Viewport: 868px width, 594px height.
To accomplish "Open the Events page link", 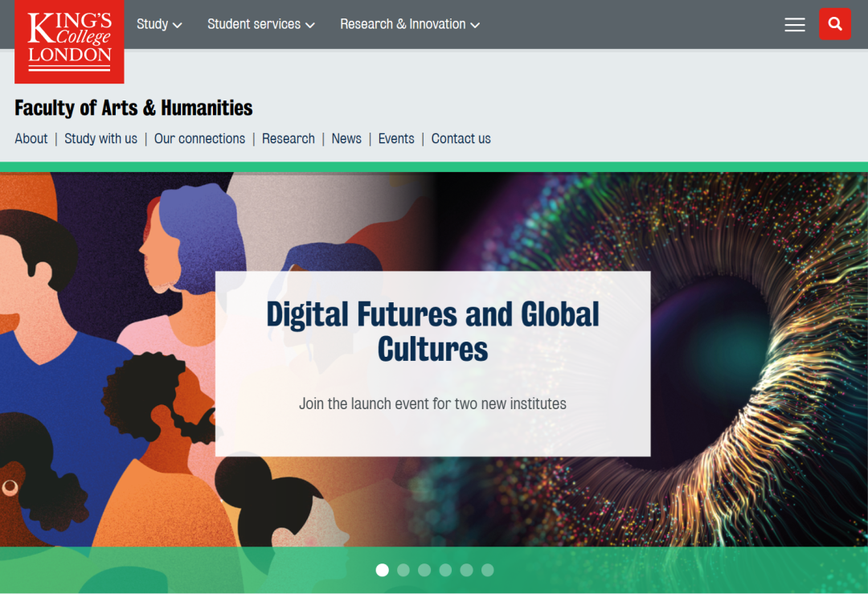I will pos(396,138).
